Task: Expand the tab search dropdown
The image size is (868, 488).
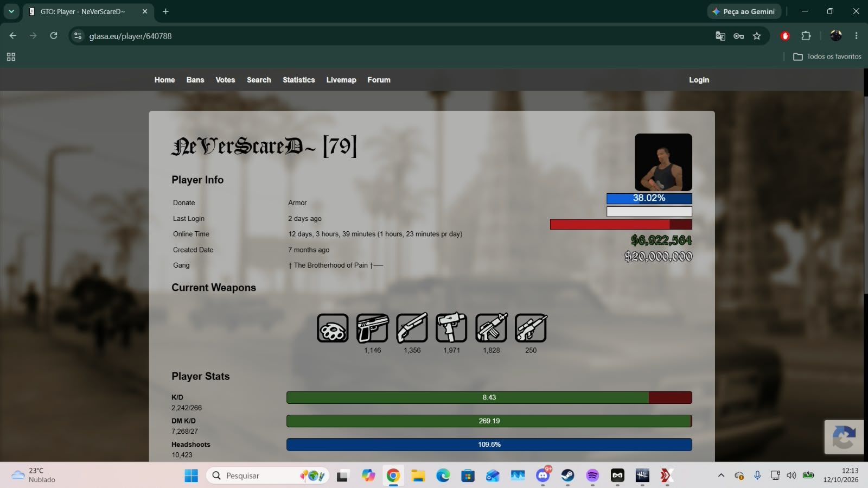Action: (11, 11)
